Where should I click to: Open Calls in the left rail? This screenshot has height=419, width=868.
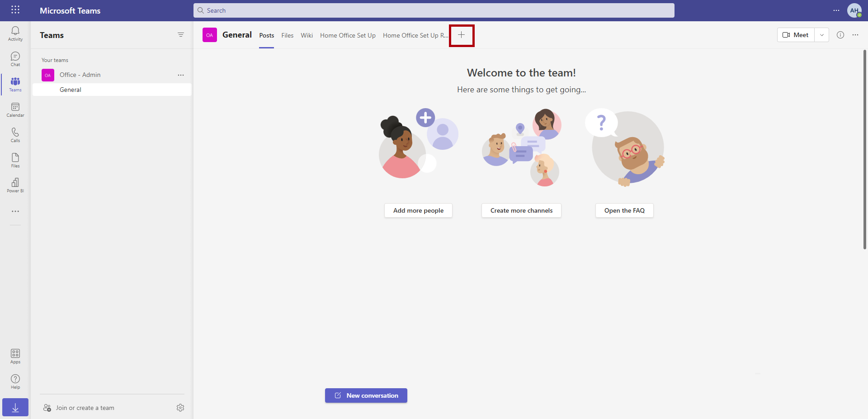tap(15, 135)
